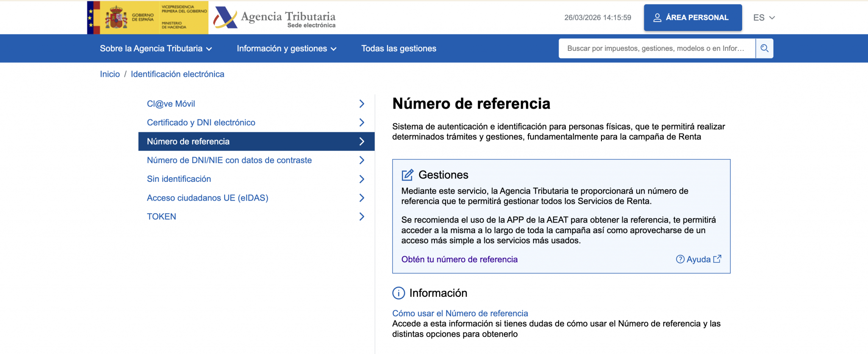868x354 pixels.
Task: Click the Información circle icon
Action: 398,293
